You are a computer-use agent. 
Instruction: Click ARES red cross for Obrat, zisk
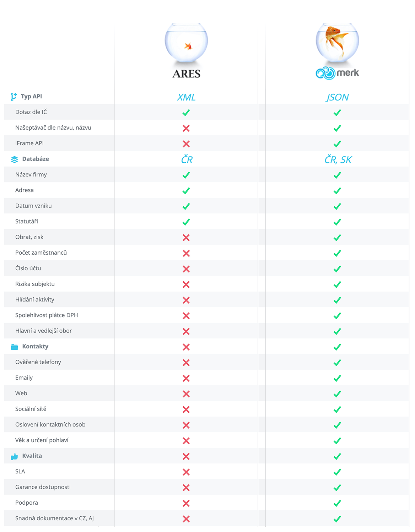[186, 238]
